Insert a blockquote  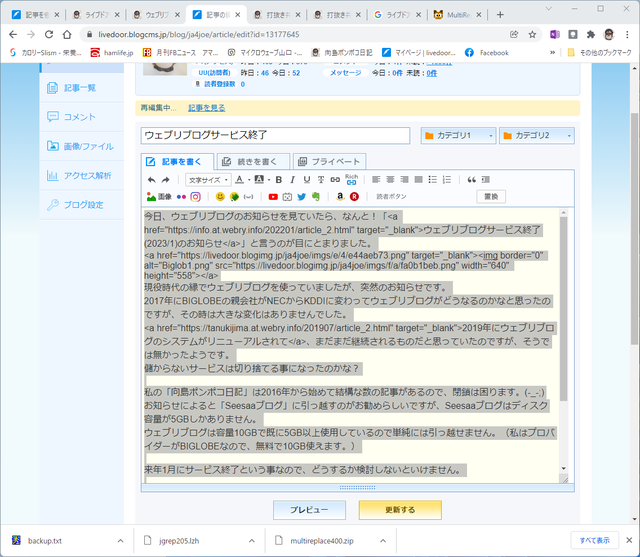tap(471, 180)
